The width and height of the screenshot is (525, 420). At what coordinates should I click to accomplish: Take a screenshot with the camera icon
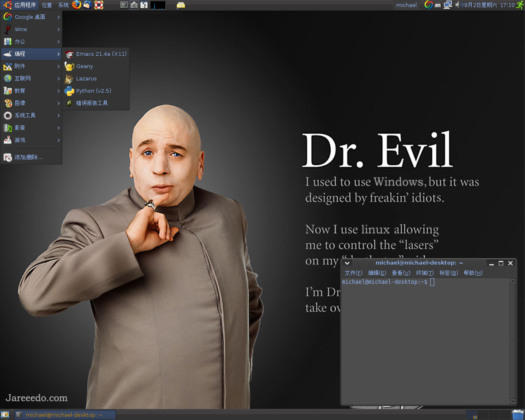pyautogui.click(x=134, y=5)
